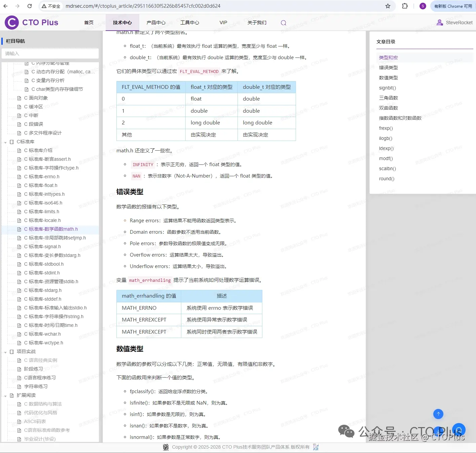This screenshot has width=476, height=453.
Task: Click the 请输入 sidebar search field
Action: (x=50, y=53)
